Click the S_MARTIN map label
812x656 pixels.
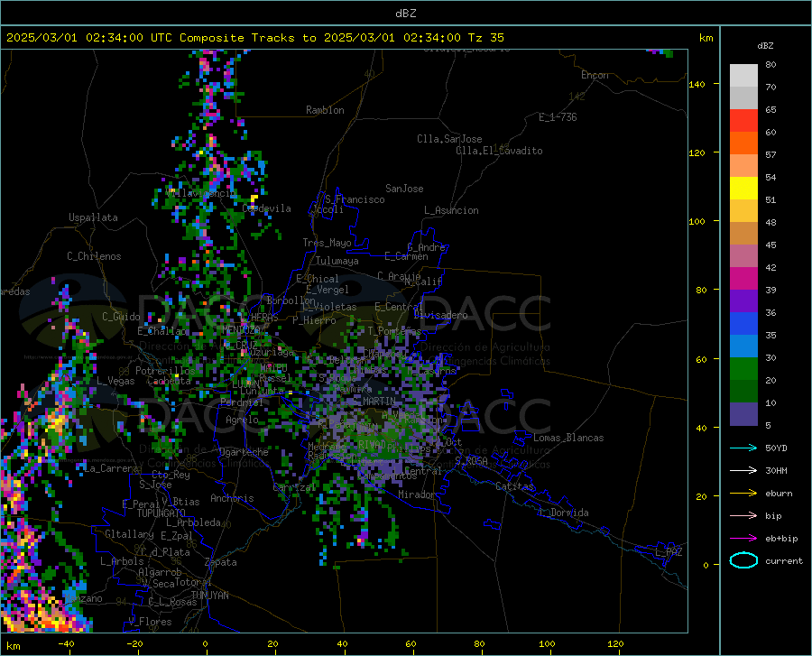click(374, 401)
